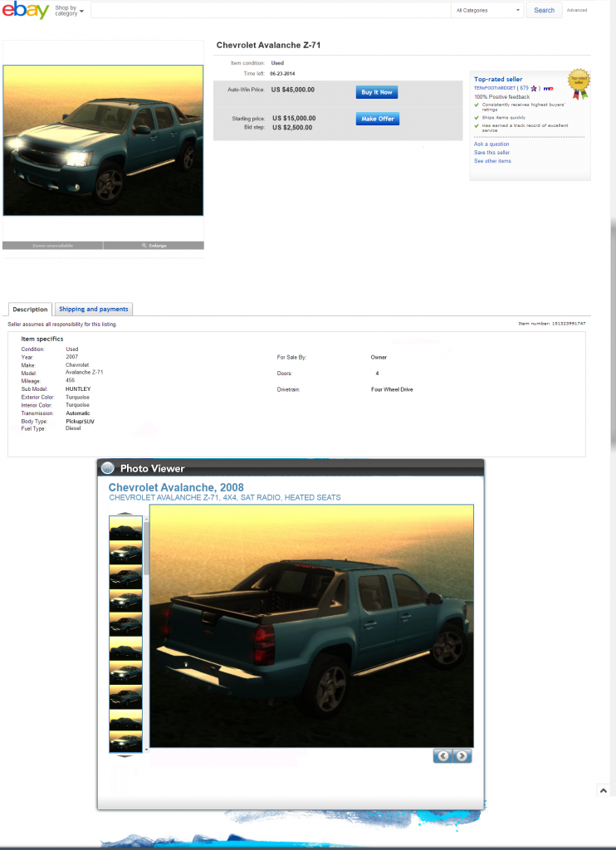Click the thumbnail scrollbar bottom arrow
Image resolution: width=616 pixels, height=850 pixels.
click(146, 750)
